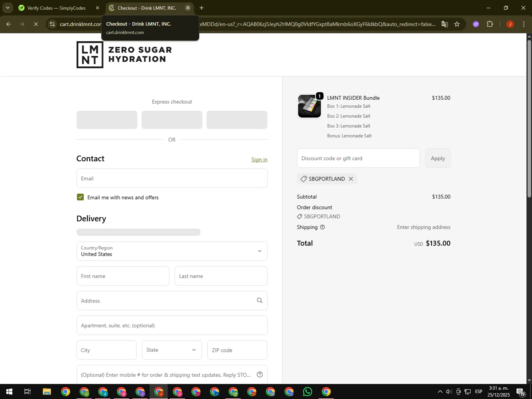Click the LMNT INSIDER Bundle thumbnail

coord(309,106)
